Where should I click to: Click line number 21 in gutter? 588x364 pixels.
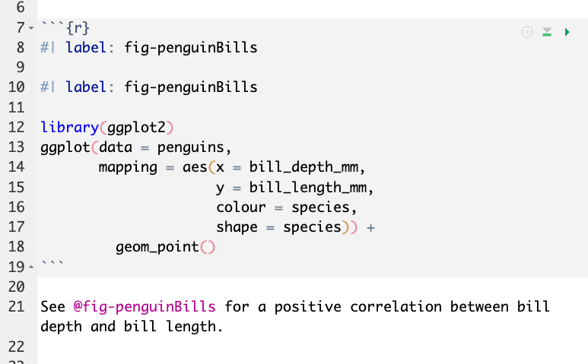click(17, 307)
